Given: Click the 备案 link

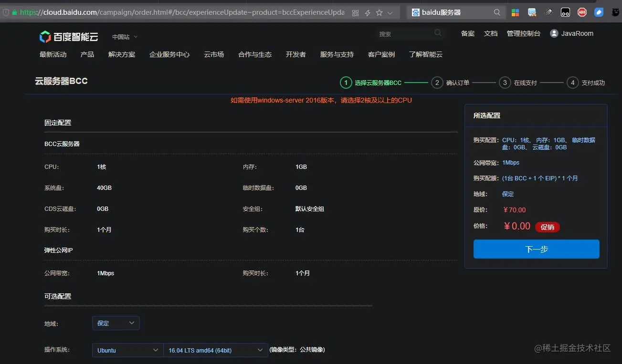Looking at the screenshot, I should [x=468, y=33].
